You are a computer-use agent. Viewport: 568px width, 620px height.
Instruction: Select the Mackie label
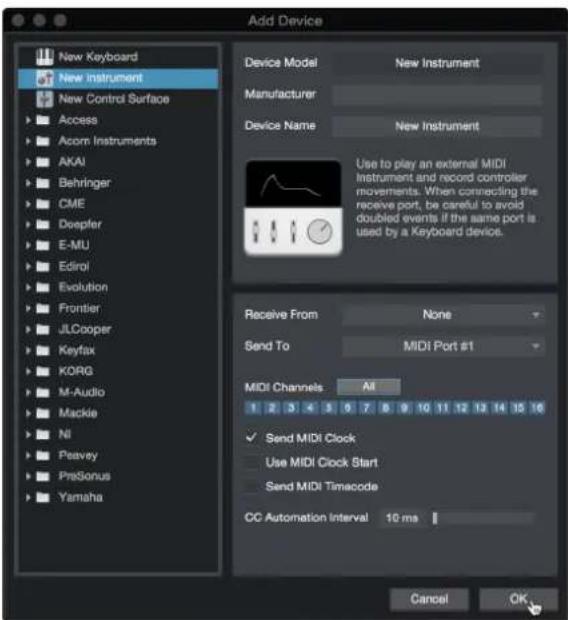pyautogui.click(x=78, y=413)
